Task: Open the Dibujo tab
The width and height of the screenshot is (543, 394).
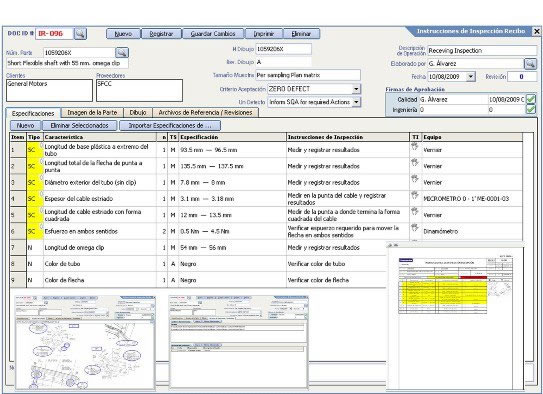Action: click(x=138, y=113)
